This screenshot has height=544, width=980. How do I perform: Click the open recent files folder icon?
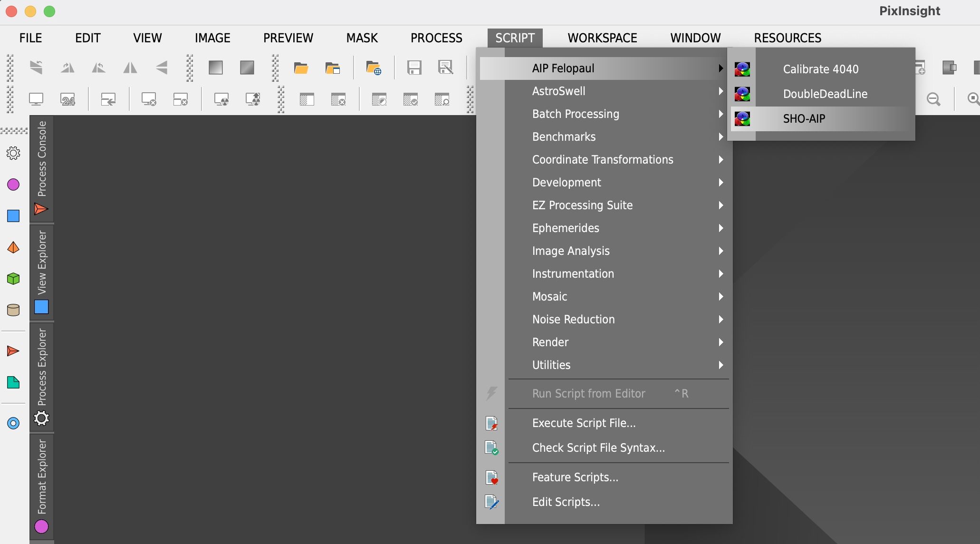click(333, 68)
